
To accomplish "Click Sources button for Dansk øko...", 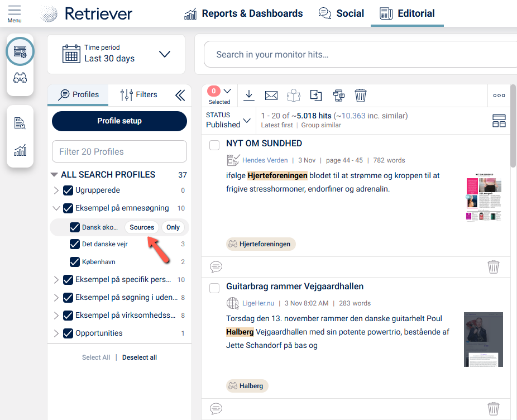I will [x=142, y=227].
